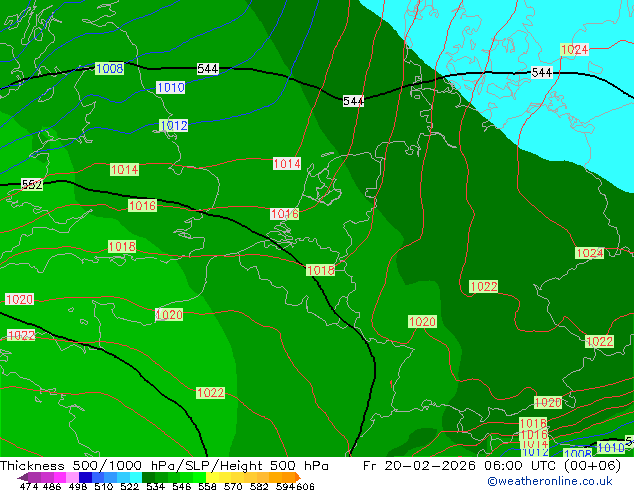Click the blue '1008' label beside 544
This screenshot has height=490, width=634.
pos(110,68)
